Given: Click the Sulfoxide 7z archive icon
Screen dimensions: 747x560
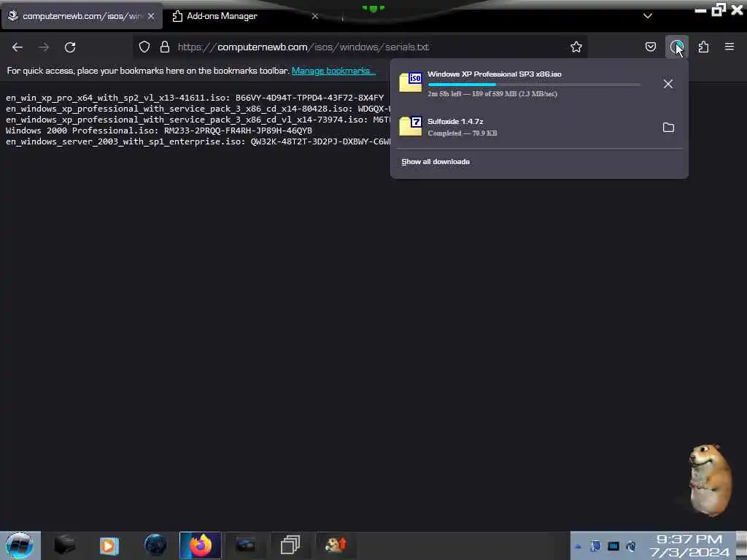Looking at the screenshot, I should click(x=411, y=127).
